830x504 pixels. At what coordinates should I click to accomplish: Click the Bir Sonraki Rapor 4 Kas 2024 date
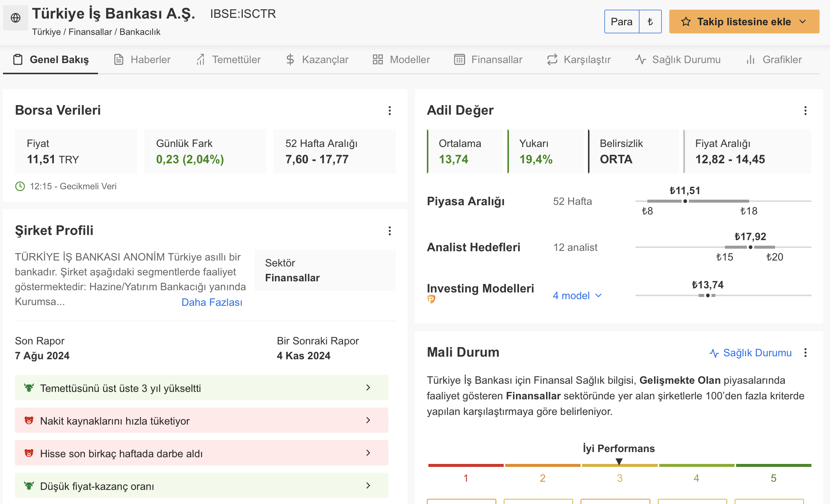pos(303,356)
